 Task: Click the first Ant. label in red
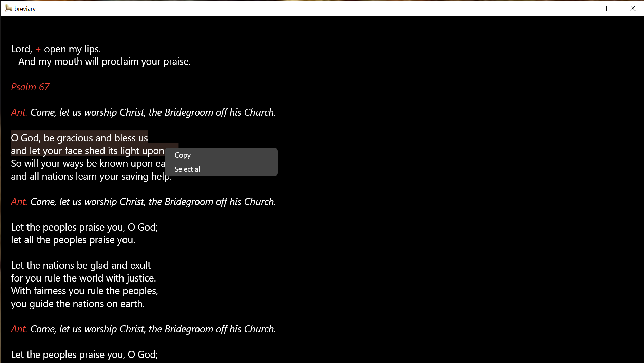pos(19,112)
